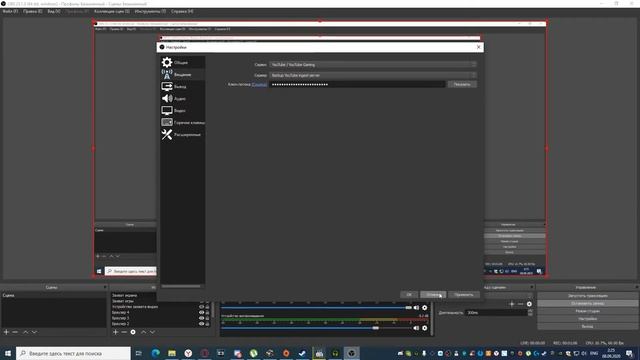Open Устройство воспроизведения mixer gear settings
The height and width of the screenshot is (360, 640).
coord(424,328)
